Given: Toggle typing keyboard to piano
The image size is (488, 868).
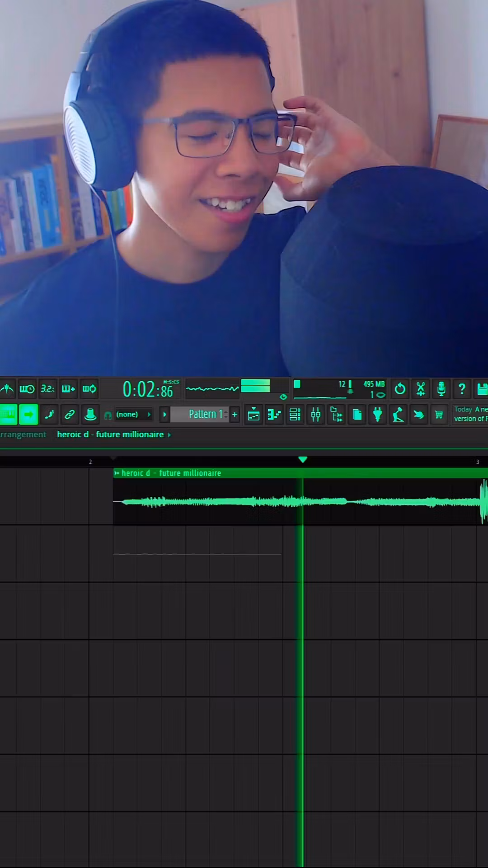Looking at the screenshot, I should [8, 414].
